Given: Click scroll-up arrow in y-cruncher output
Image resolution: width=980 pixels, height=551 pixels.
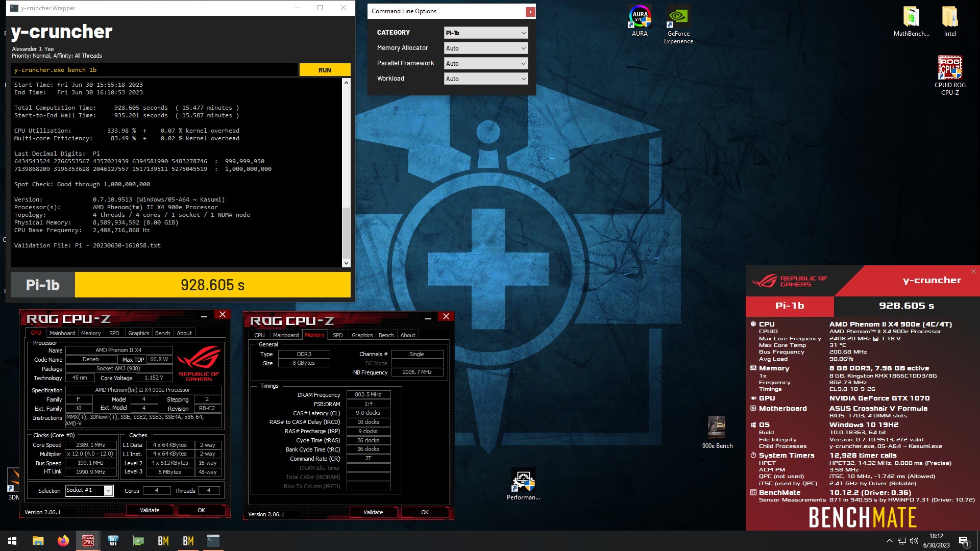Looking at the screenshot, I should point(346,83).
